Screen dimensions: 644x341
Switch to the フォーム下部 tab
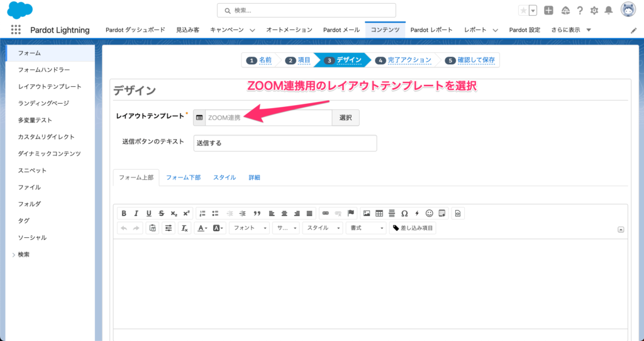pyautogui.click(x=183, y=177)
